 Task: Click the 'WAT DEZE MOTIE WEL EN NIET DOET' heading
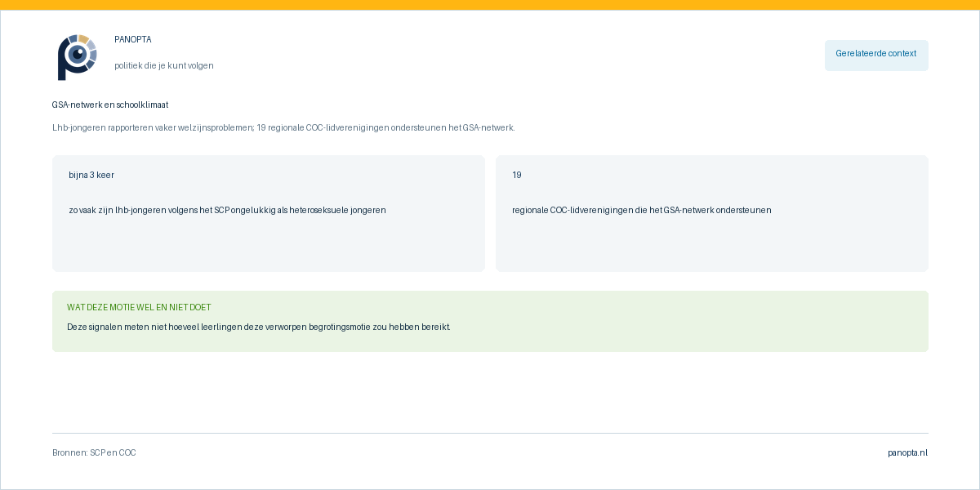139,307
